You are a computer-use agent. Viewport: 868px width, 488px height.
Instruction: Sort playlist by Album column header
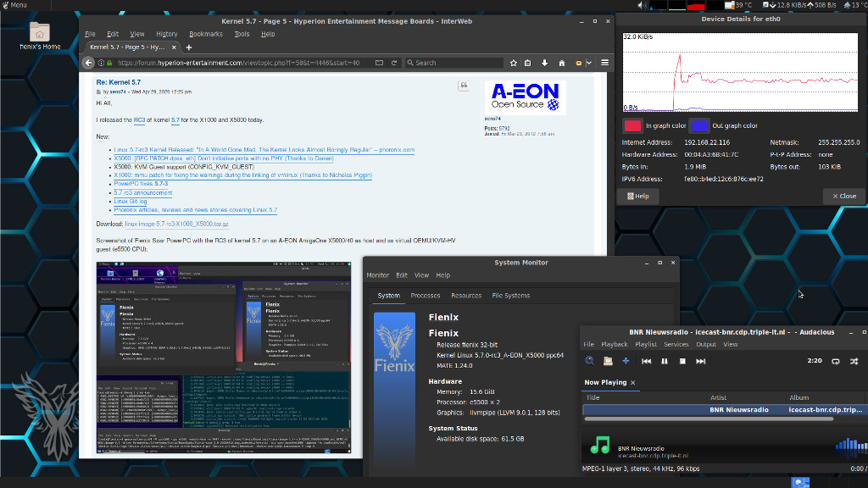point(798,397)
